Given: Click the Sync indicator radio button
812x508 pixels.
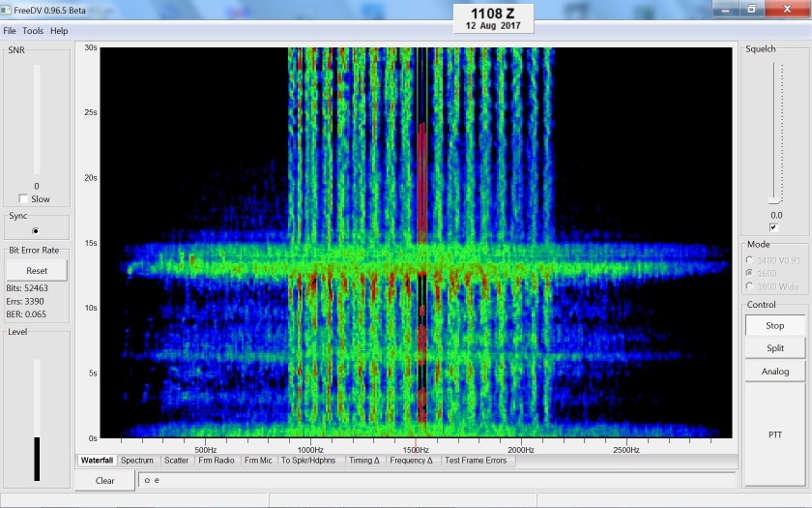Looking at the screenshot, I should 37,231.
